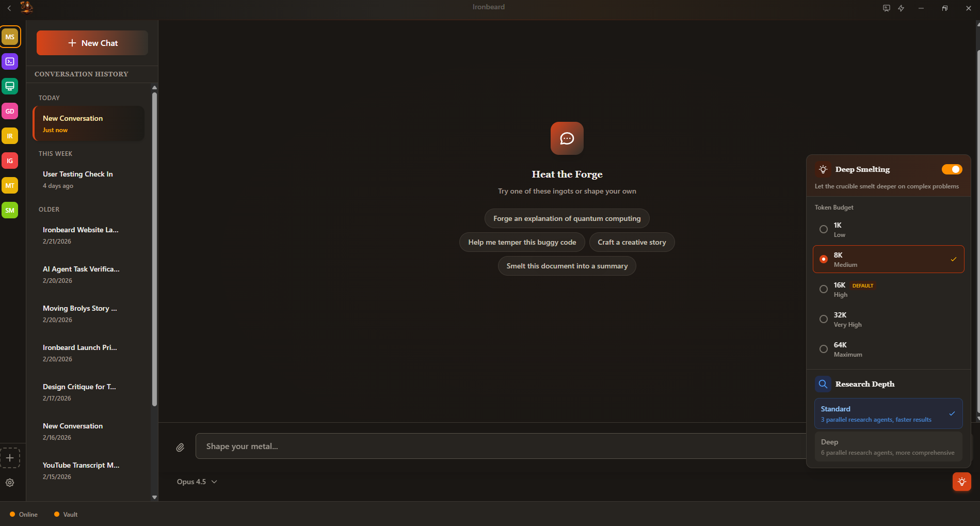Open the Deep Smelting lightbulb button near input
Image resolution: width=980 pixels, height=526 pixels.
[x=961, y=482]
